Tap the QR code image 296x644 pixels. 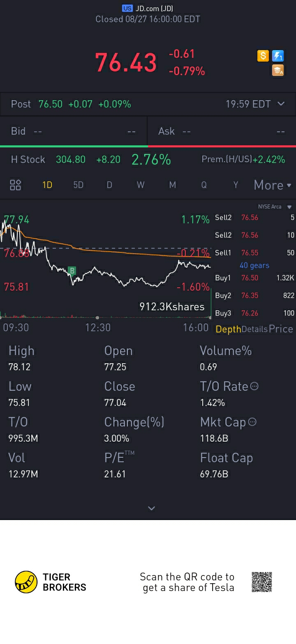click(262, 582)
